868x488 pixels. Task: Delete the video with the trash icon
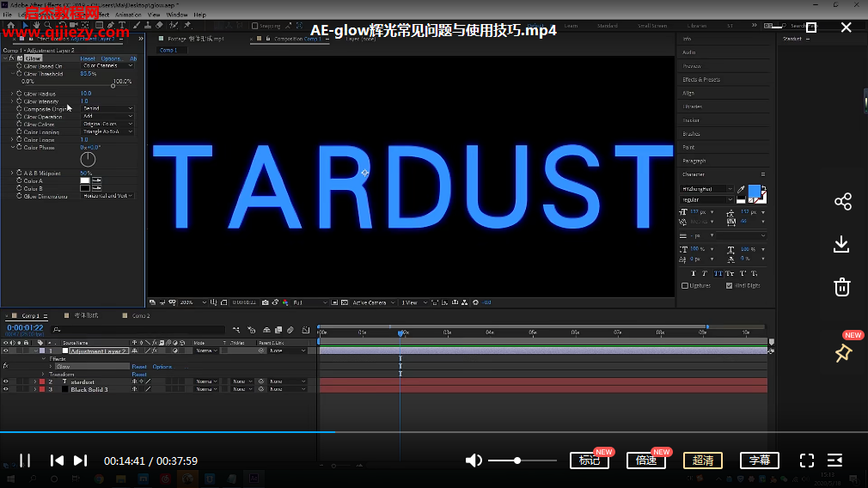coord(842,287)
